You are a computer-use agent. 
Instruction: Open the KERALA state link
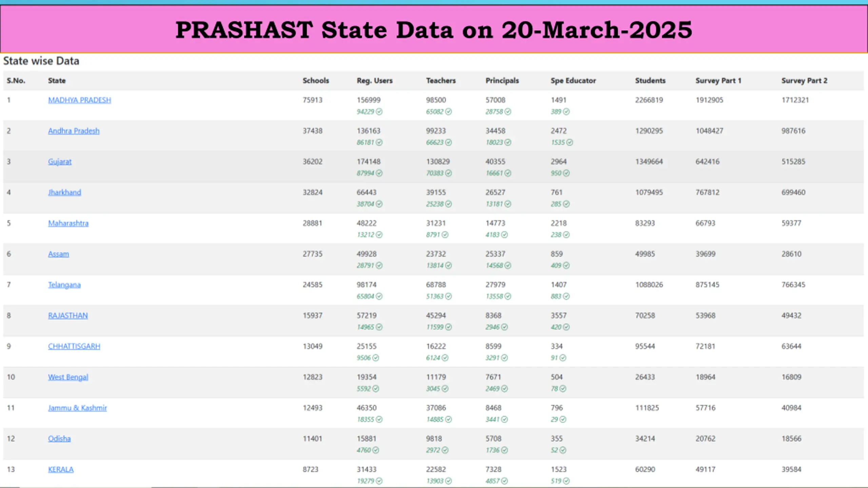coord(61,469)
